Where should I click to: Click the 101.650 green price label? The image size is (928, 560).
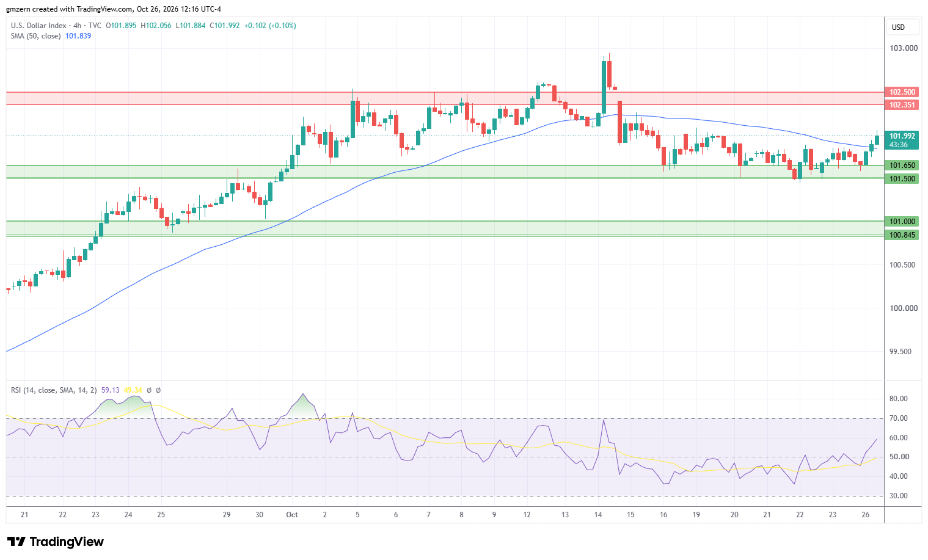click(x=902, y=165)
